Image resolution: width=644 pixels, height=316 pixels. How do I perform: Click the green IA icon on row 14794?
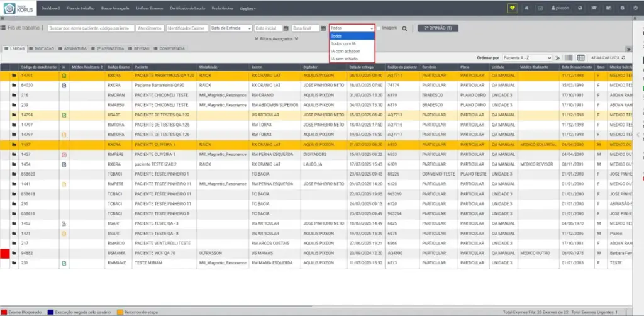64,115
